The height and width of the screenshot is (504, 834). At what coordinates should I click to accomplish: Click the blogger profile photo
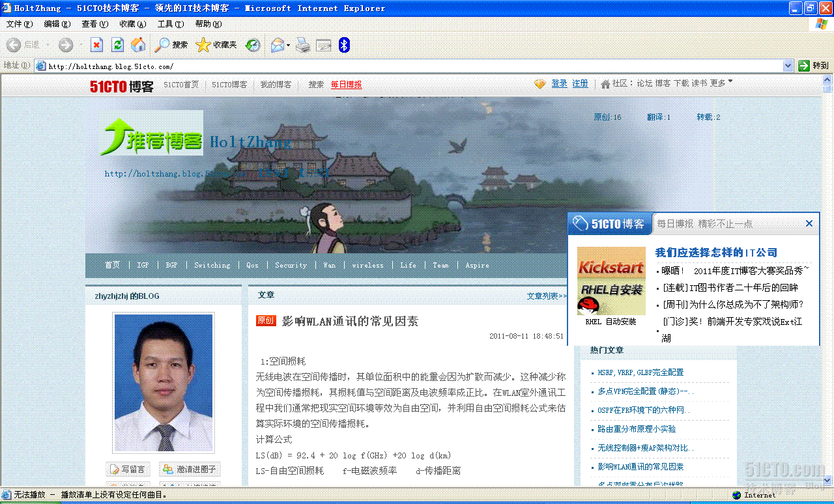point(164,383)
